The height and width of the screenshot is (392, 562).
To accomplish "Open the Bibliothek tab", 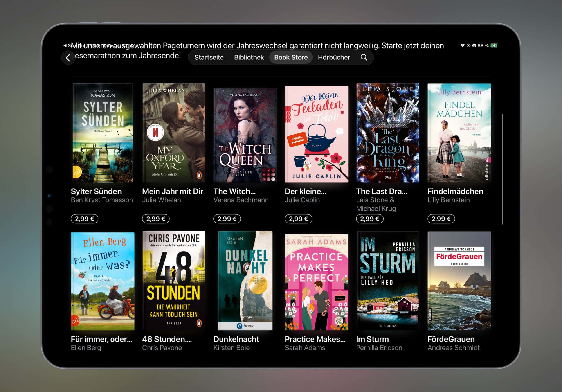I will tap(249, 57).
